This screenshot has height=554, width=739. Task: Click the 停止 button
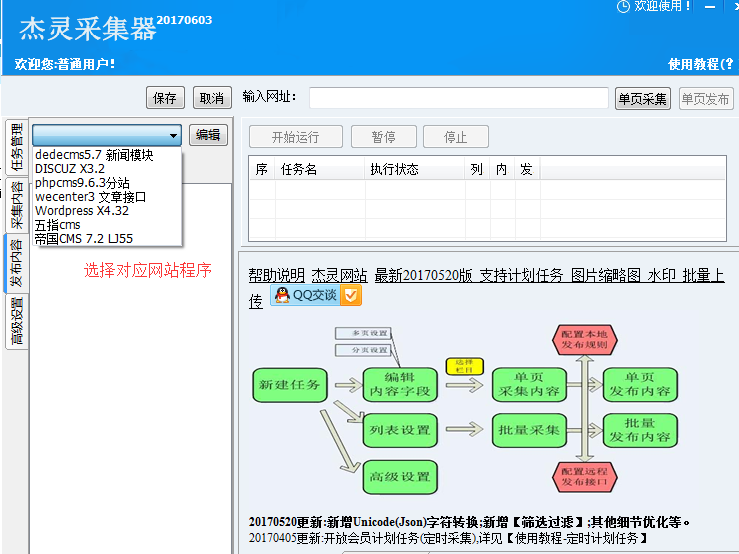455,137
